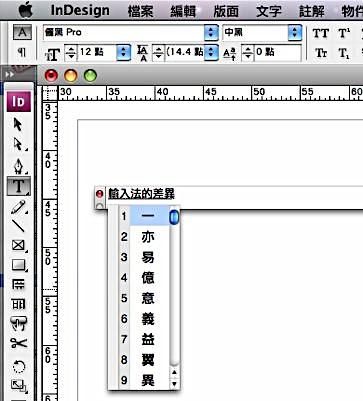The image size is (363, 401).
Task: Select the Scissors tool
Action: (x=19, y=343)
